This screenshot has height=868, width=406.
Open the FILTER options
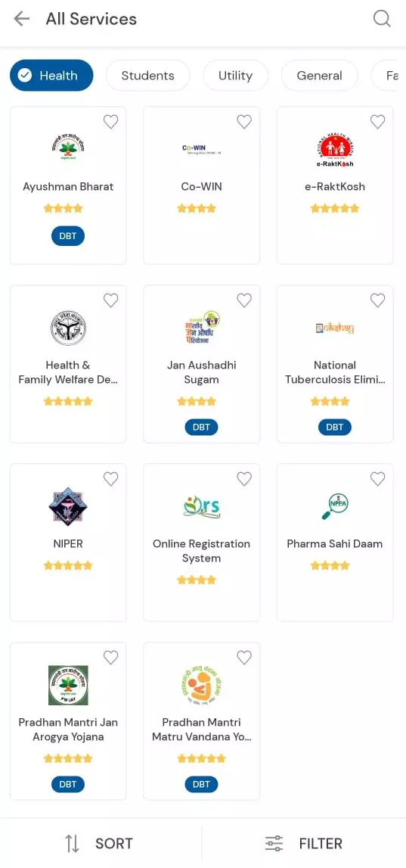(x=304, y=844)
